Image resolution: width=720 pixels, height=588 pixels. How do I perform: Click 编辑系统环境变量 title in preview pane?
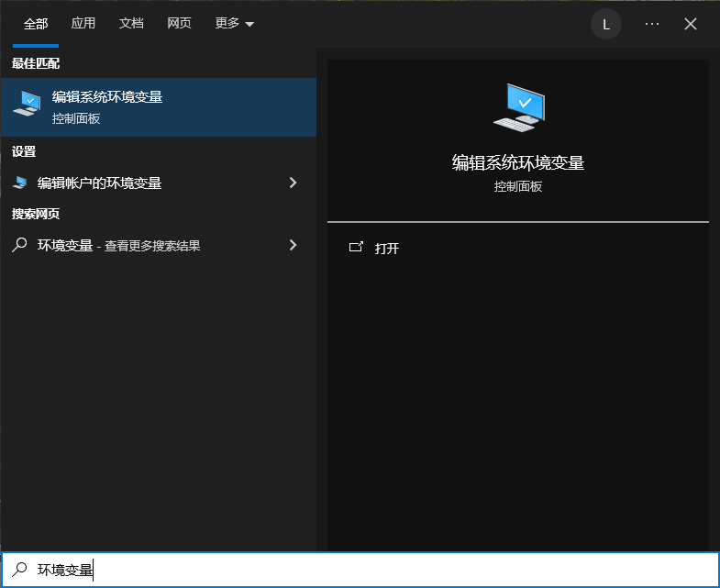pyautogui.click(x=518, y=162)
